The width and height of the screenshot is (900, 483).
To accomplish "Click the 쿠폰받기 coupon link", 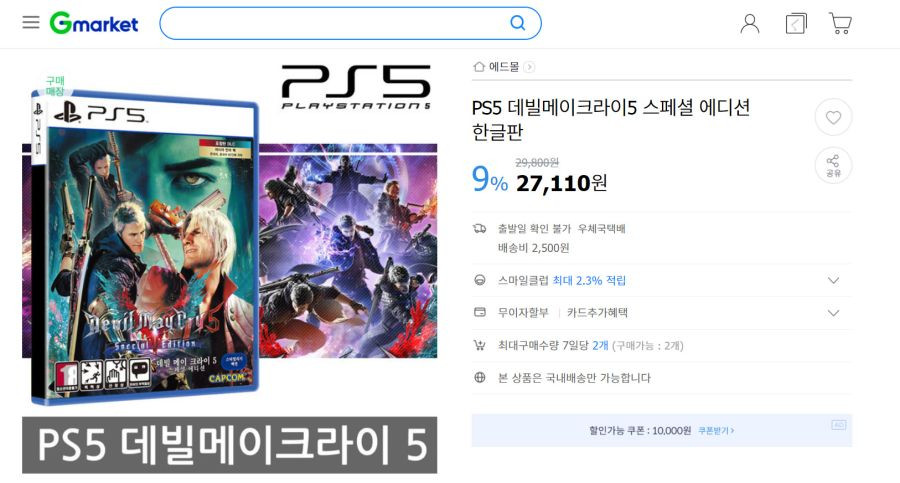I will (x=716, y=430).
